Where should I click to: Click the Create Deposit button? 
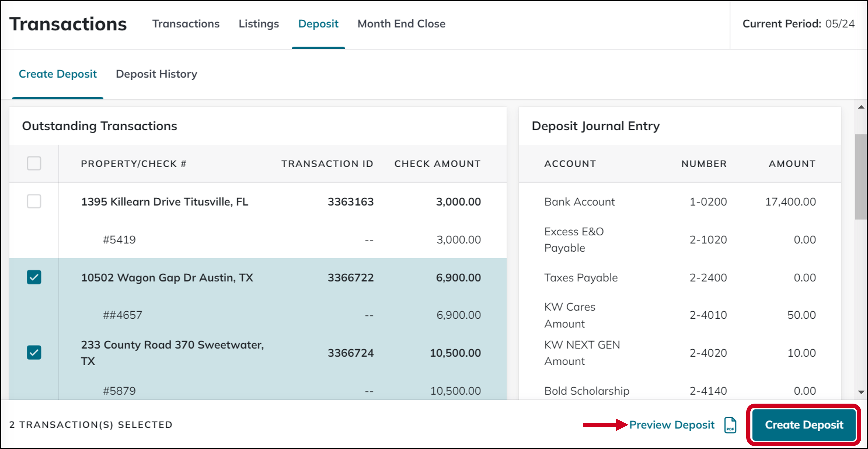(x=803, y=425)
